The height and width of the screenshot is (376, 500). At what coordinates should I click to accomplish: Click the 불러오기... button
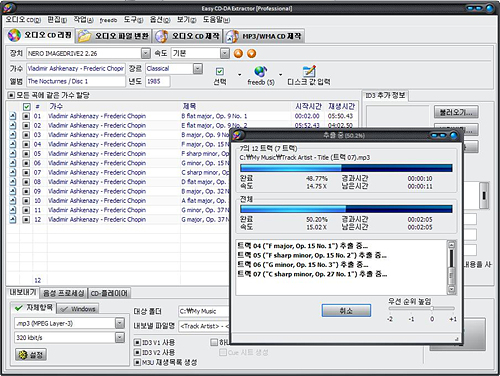(456, 112)
